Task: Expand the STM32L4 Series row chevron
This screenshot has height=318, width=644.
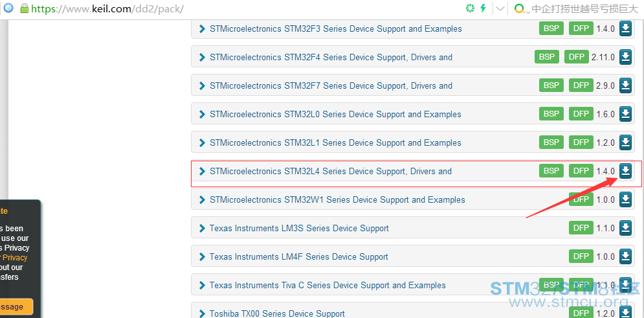Action: [202, 171]
